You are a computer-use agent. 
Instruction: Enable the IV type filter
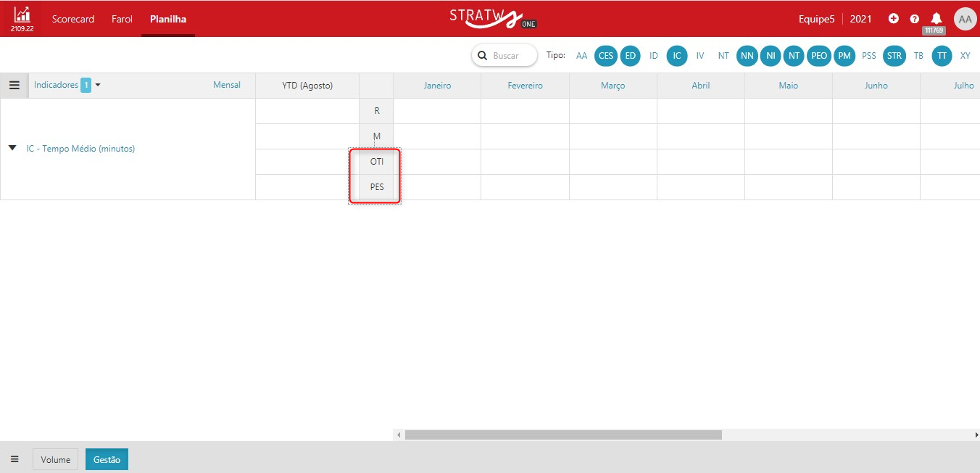700,56
